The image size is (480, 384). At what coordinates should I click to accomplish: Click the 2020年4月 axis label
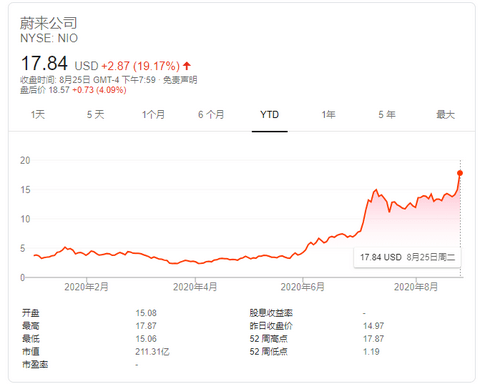click(195, 287)
